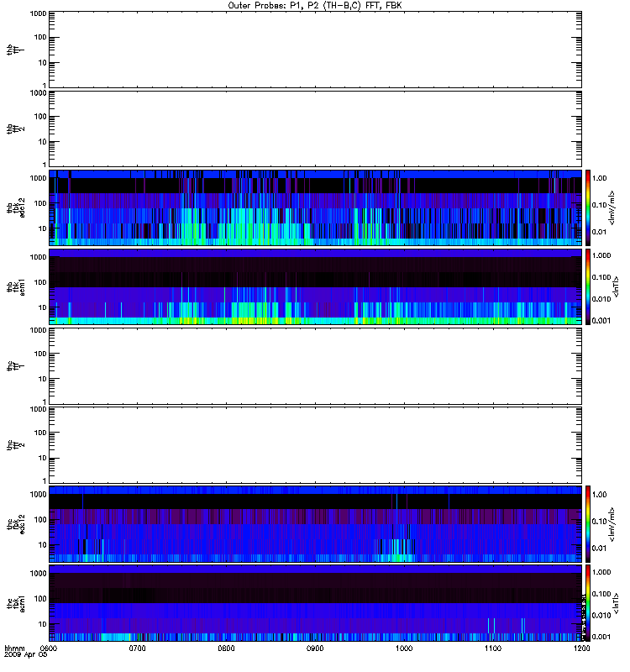Click the 1000 y-axis tick of thc fbk scm1
Viewport: 630px width, 672px height.
pyautogui.click(x=38, y=574)
